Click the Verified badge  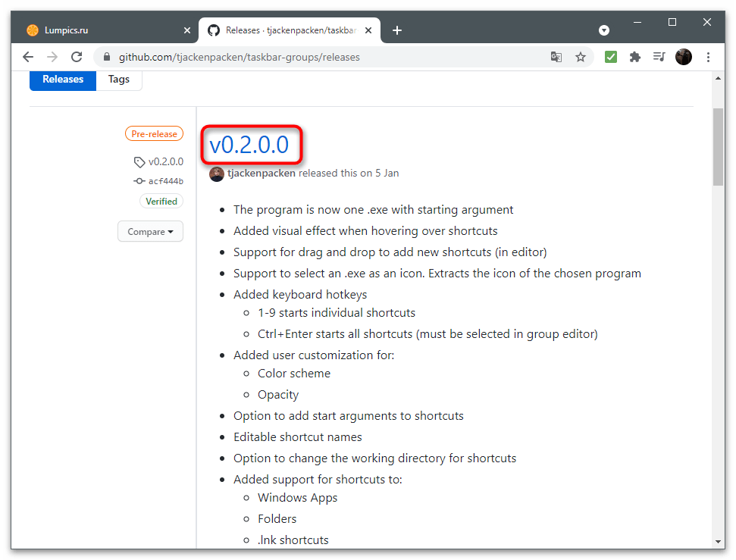click(x=161, y=202)
